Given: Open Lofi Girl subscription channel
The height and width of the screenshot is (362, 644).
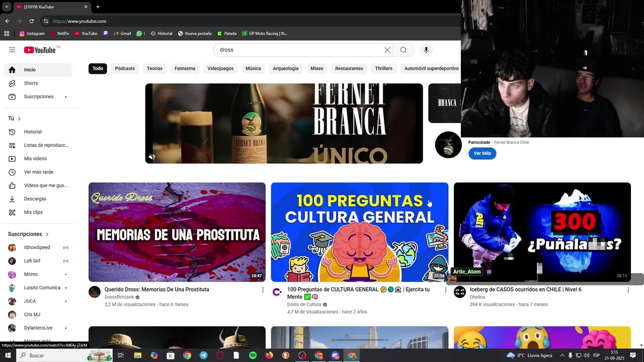Looking at the screenshot, I should coord(38,261).
